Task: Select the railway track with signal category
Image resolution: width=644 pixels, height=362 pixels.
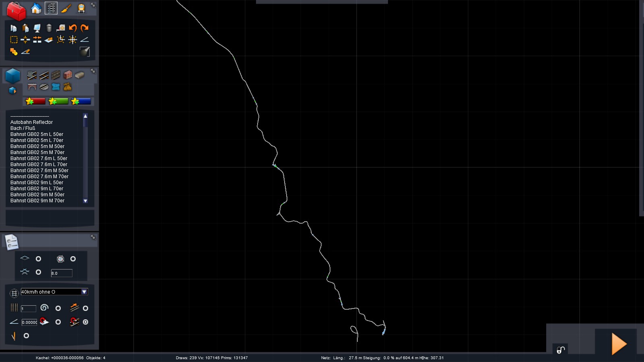Action: (32, 75)
